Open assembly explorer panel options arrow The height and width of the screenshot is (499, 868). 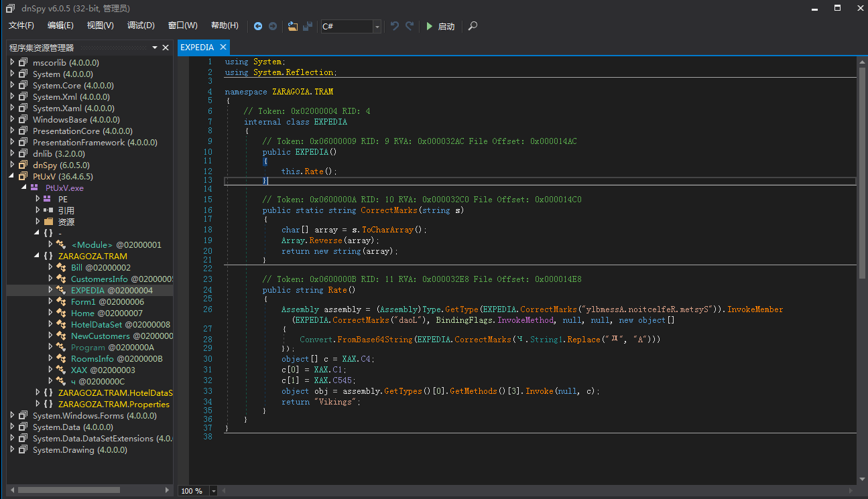click(x=155, y=48)
